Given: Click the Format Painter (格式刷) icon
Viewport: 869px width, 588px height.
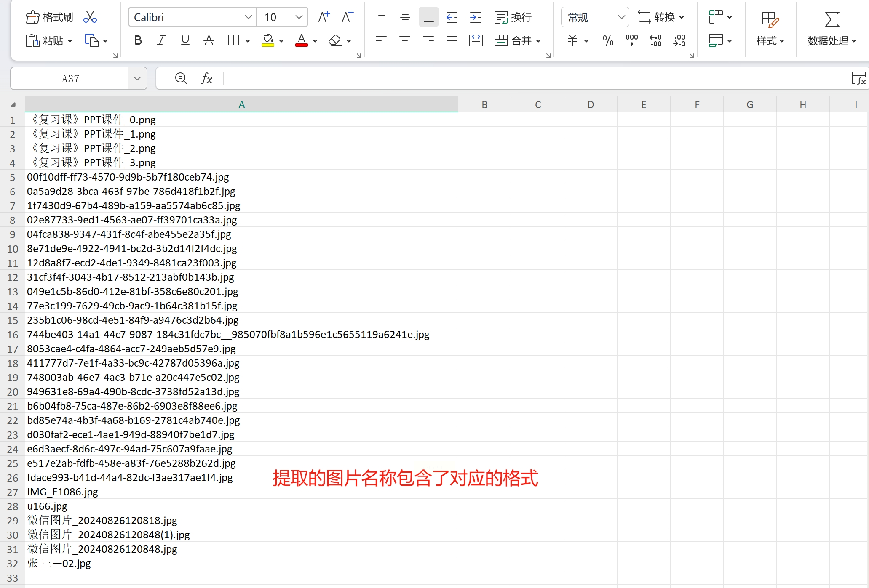Looking at the screenshot, I should click(49, 17).
